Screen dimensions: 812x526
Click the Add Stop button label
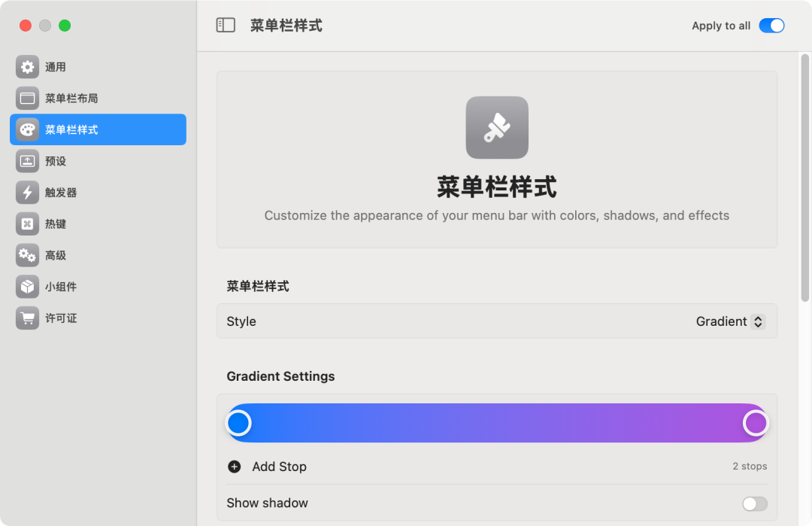click(x=279, y=467)
